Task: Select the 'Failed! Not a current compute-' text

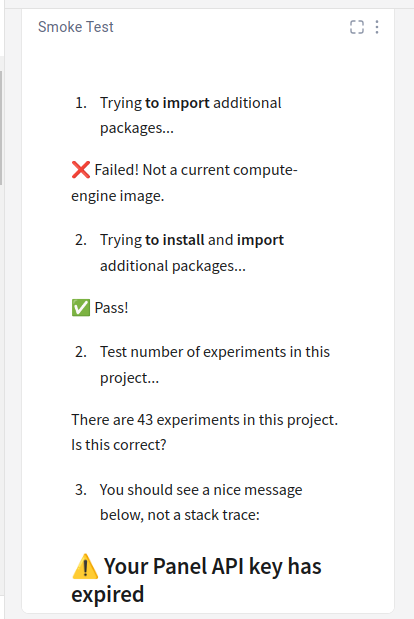Action: [x=196, y=170]
